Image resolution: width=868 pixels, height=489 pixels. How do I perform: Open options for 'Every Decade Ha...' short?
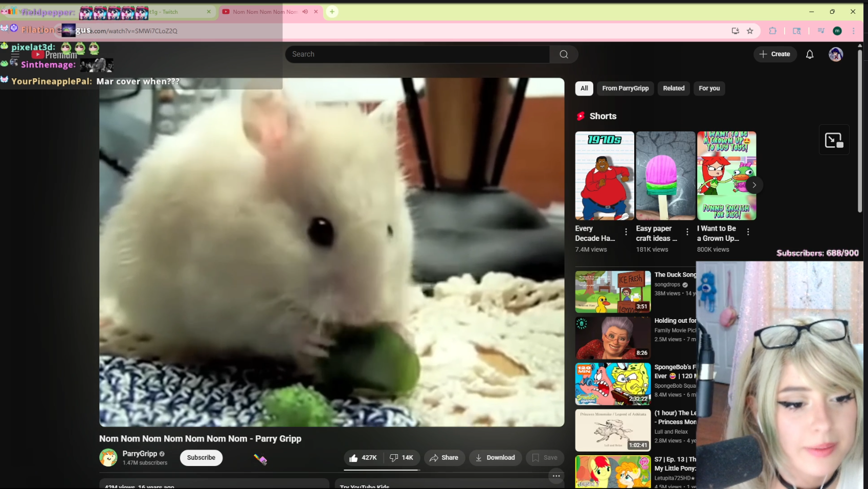(626, 232)
